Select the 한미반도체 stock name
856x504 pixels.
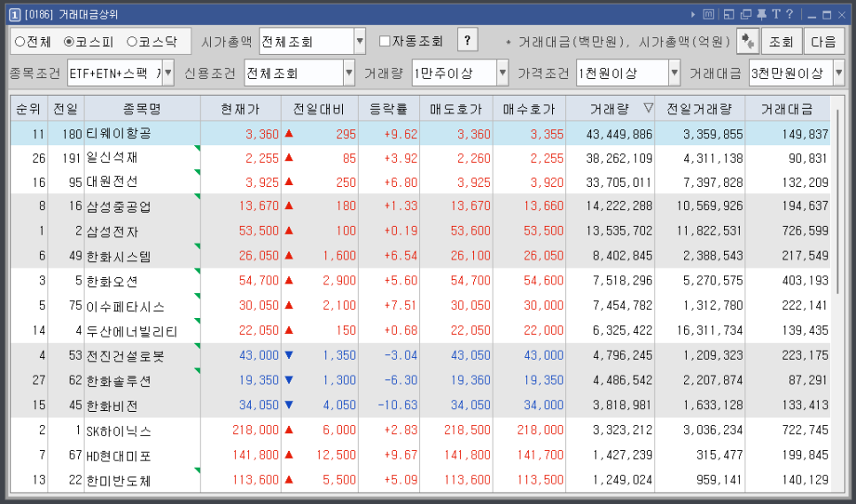119,480
